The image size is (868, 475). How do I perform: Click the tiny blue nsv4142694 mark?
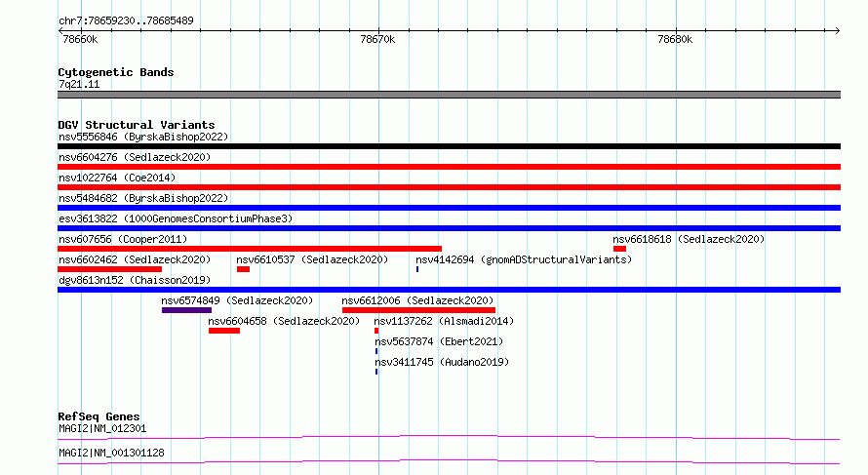pyautogui.click(x=417, y=269)
